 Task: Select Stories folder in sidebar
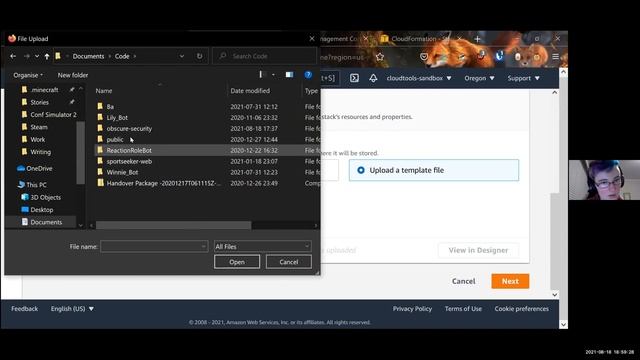pos(39,102)
